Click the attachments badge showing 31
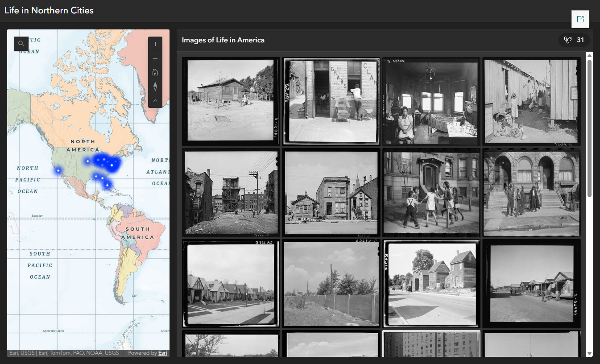 pos(574,40)
